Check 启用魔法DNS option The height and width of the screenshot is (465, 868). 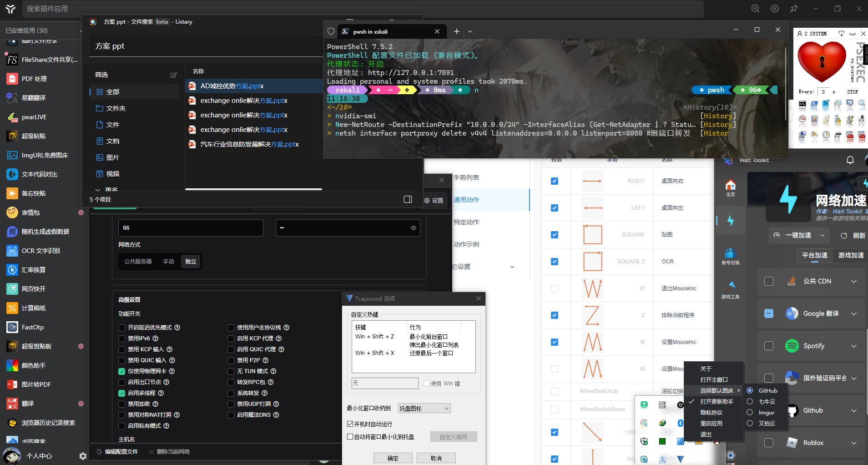point(231,415)
